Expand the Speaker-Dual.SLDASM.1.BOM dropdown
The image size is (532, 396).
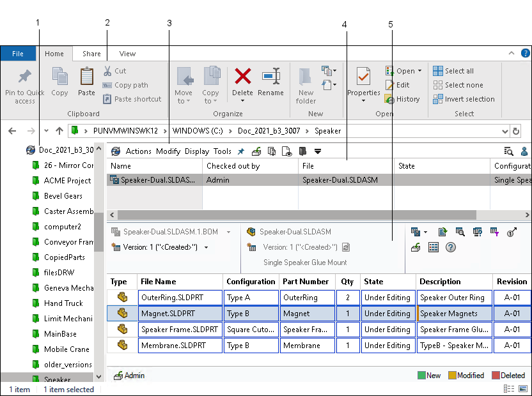click(229, 232)
